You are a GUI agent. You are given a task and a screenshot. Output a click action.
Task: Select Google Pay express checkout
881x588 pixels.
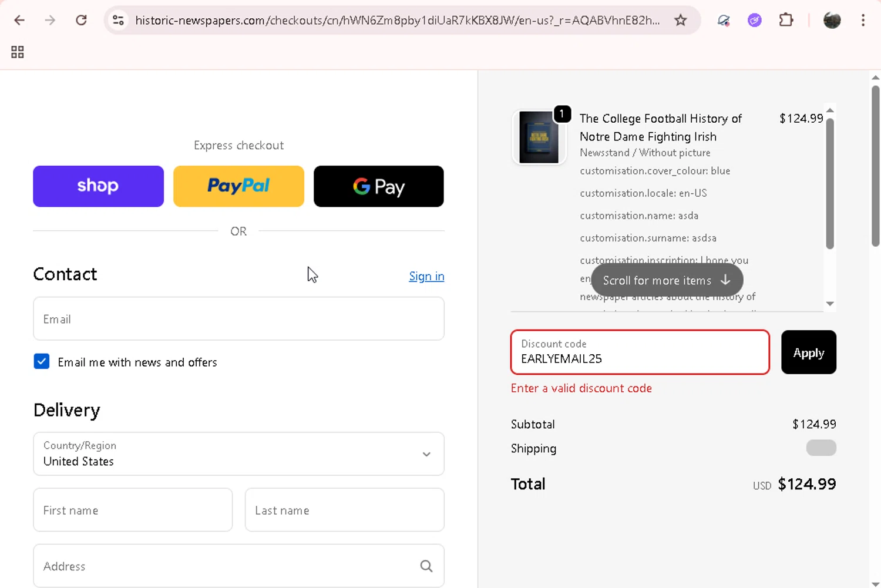coord(379,186)
